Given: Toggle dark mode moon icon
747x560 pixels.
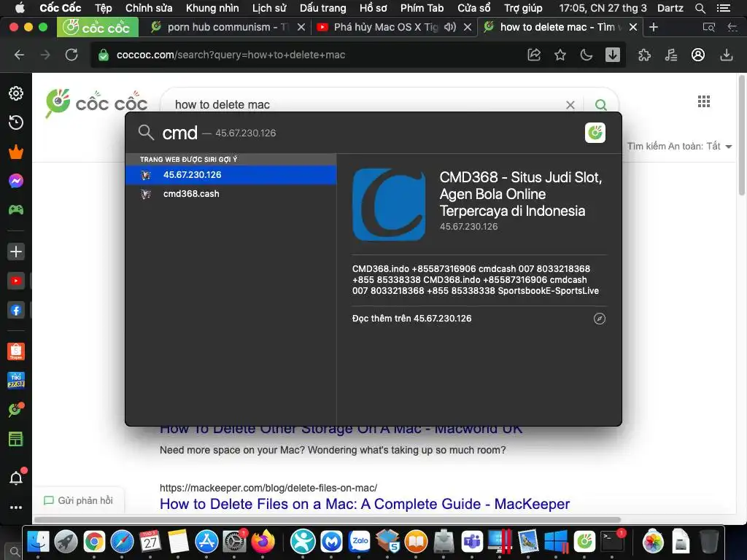Looking at the screenshot, I should click(x=587, y=55).
